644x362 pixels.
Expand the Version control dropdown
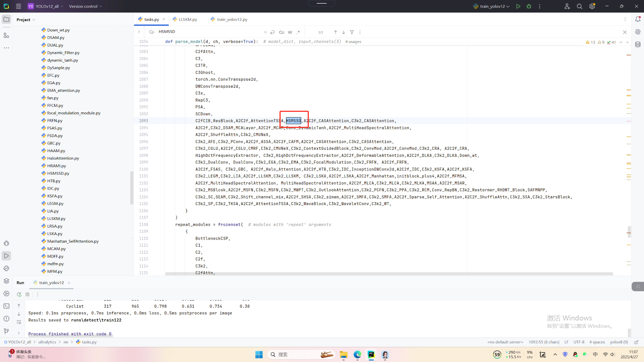[85, 6]
